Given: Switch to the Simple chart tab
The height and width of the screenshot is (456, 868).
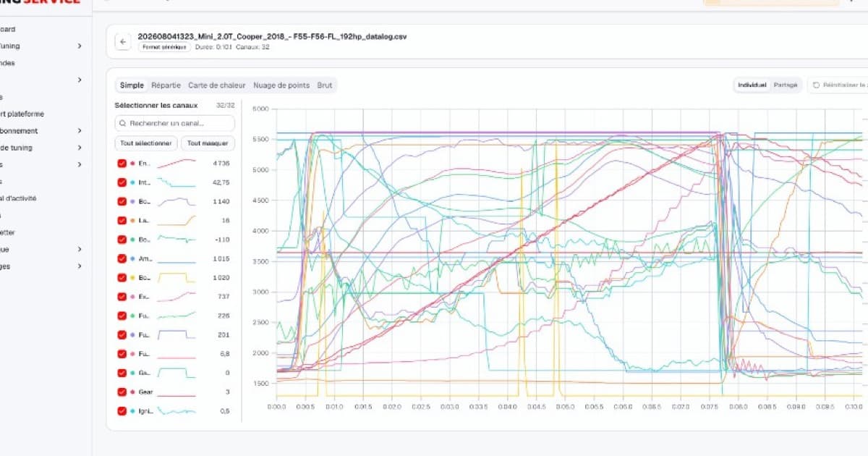Looking at the screenshot, I should click(x=132, y=85).
